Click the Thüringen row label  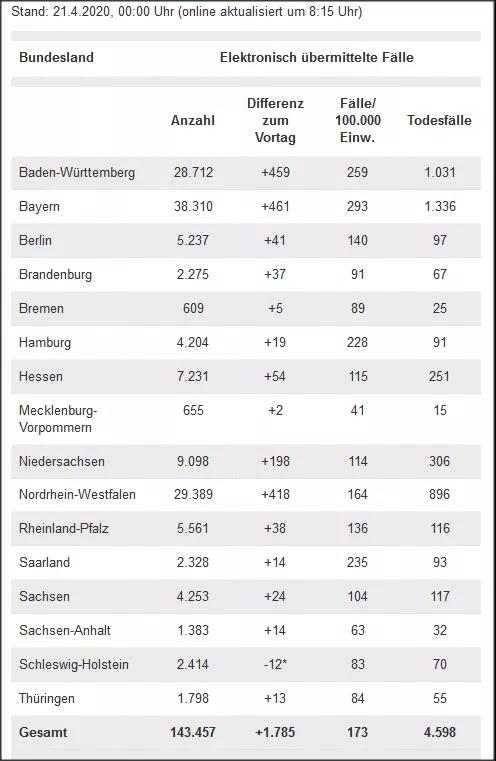(47, 698)
